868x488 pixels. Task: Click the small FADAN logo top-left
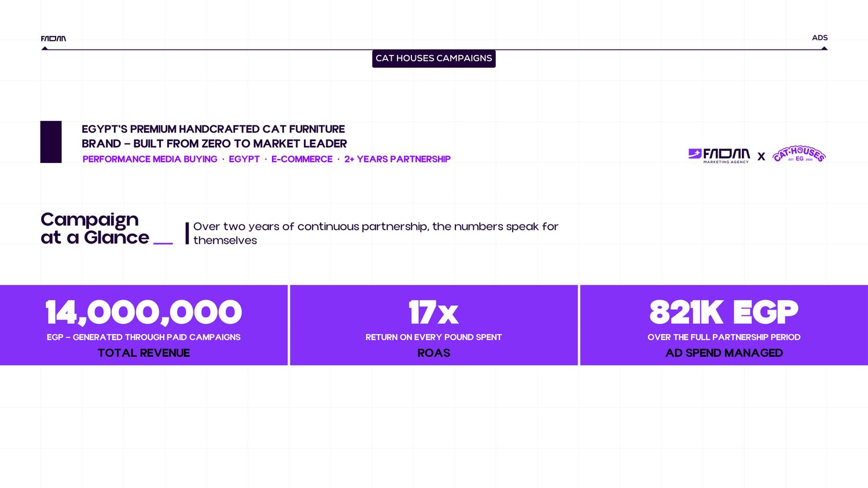pos(53,39)
